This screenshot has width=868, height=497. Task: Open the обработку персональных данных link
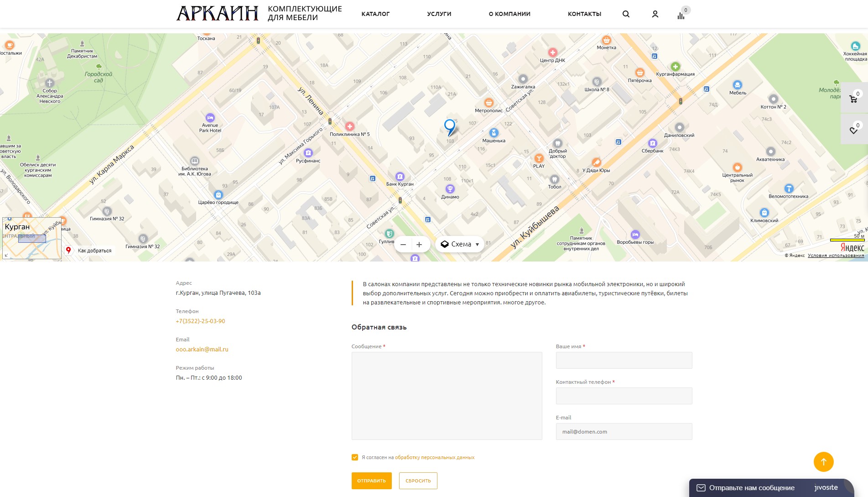click(x=435, y=457)
